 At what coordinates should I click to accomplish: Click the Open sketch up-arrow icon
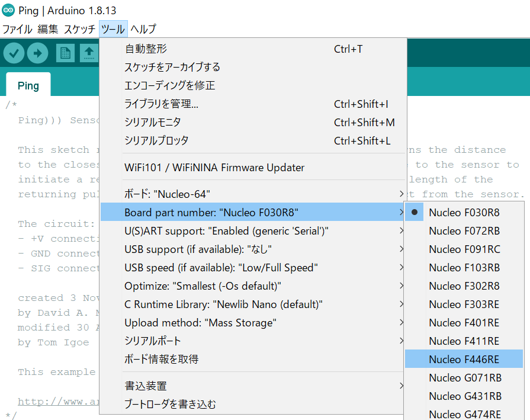(x=89, y=53)
